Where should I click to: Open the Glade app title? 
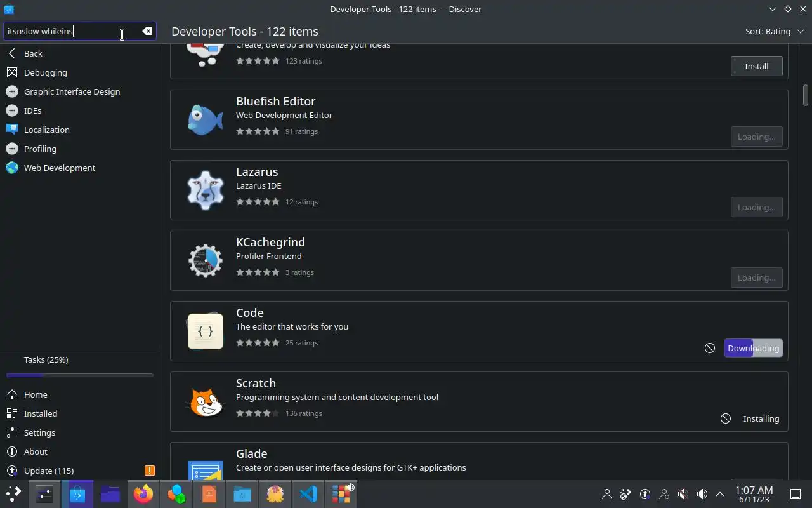coord(251,453)
